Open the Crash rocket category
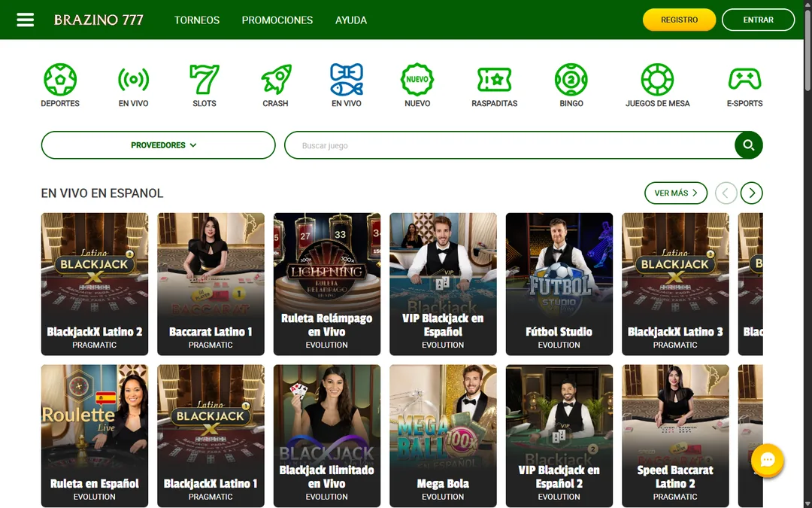This screenshot has width=812, height=508. click(x=275, y=85)
